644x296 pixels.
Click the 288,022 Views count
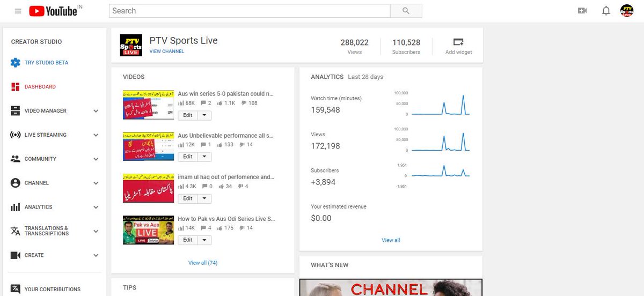tap(355, 42)
